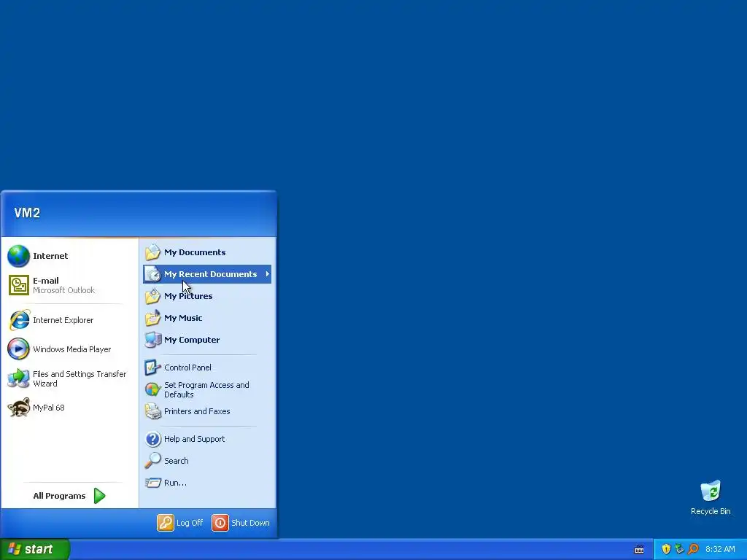The width and height of the screenshot is (747, 560).
Task: Open the Internet globe icon
Action: pyautogui.click(x=18, y=256)
